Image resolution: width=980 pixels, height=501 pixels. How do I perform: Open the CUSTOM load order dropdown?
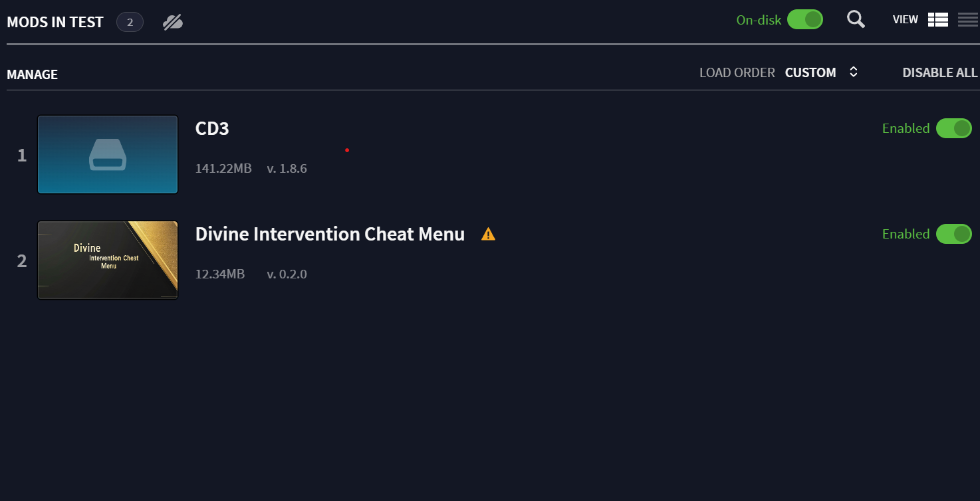click(810, 72)
